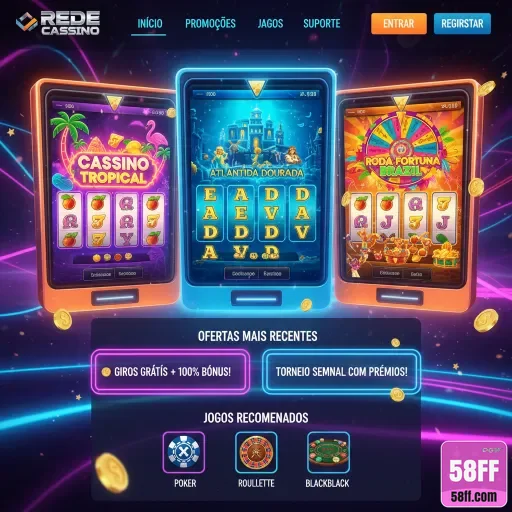Image resolution: width=512 pixels, height=512 pixels.
Task: Claim the Giros Grátis + 100% Bónus offer
Action: pos(170,372)
